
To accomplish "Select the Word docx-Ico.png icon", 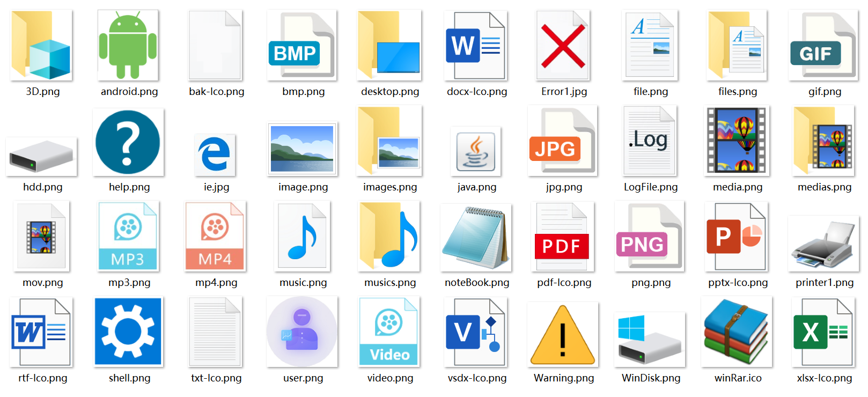I will click(x=476, y=45).
